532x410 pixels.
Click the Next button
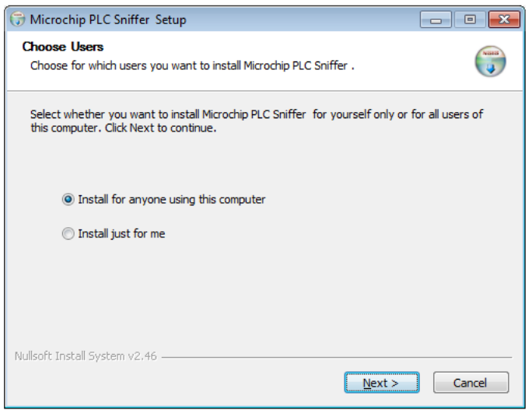381,383
